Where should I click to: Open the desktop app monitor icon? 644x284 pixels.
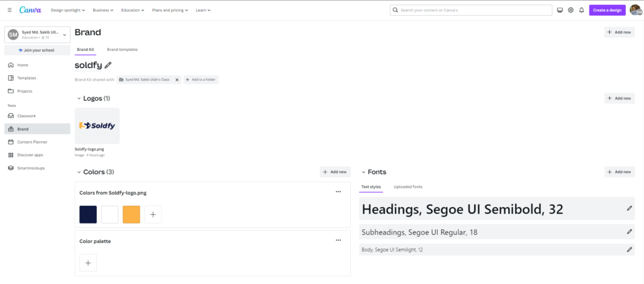click(x=560, y=10)
